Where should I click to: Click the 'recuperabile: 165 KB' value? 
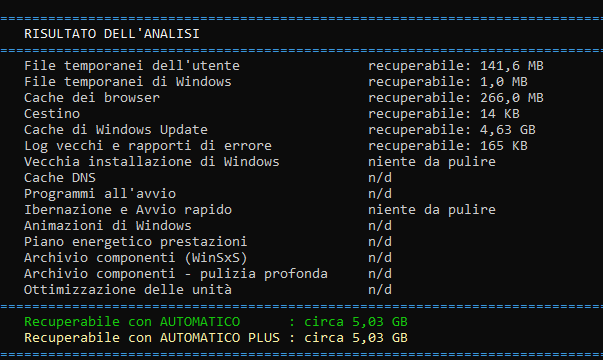[448, 146]
